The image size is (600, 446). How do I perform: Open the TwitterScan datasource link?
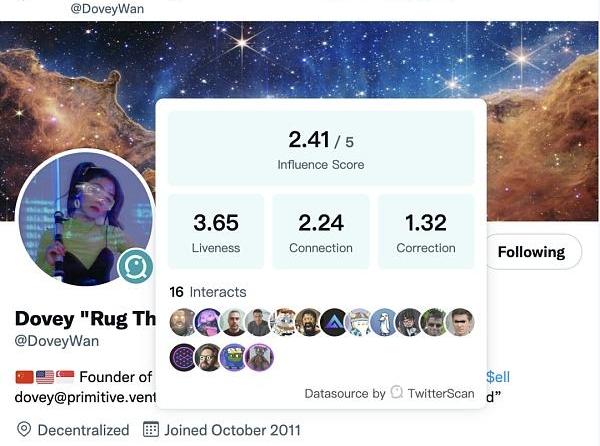[x=441, y=393]
